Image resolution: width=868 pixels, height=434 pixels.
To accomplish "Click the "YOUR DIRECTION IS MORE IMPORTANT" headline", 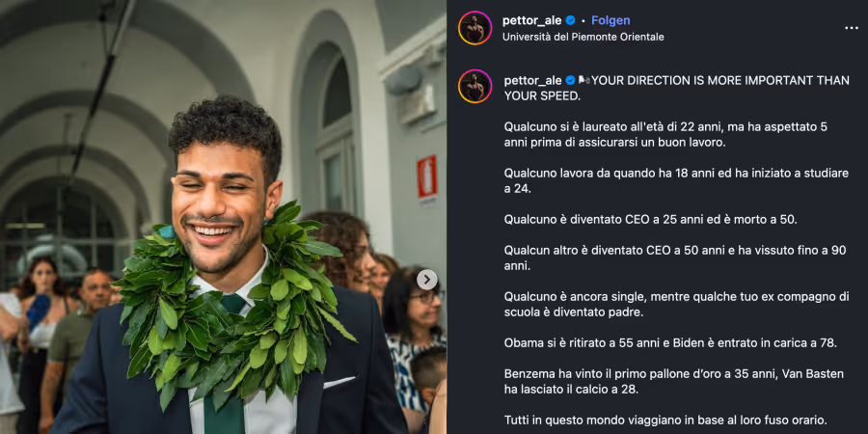I will [x=676, y=89].
